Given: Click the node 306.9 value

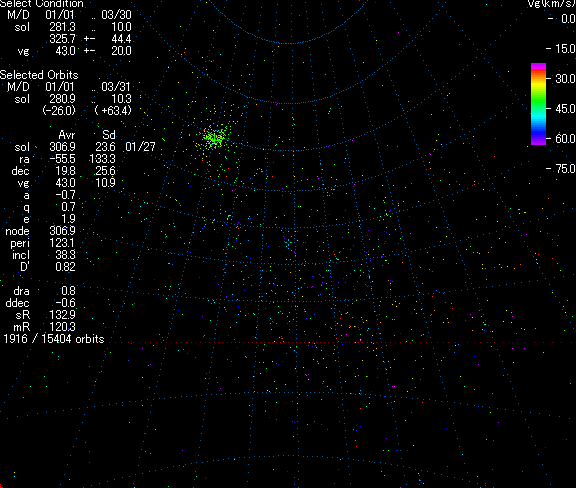Looking at the screenshot, I should [x=62, y=231].
